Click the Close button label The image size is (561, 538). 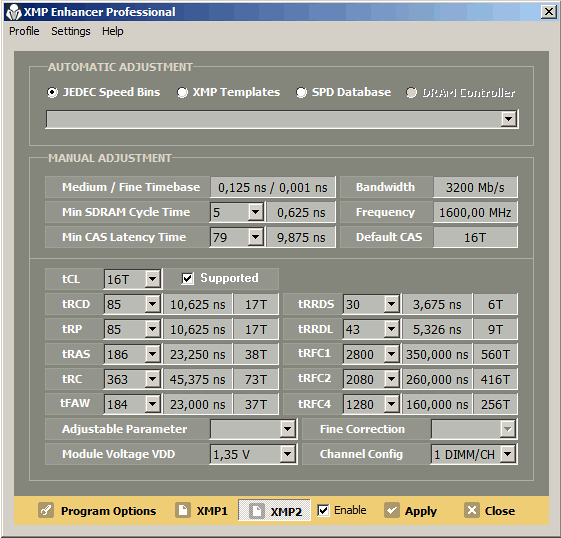[499, 511]
